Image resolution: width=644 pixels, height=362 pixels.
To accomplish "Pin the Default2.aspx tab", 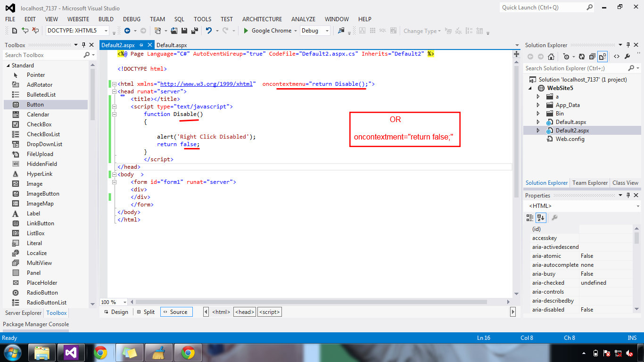I will (x=141, y=45).
